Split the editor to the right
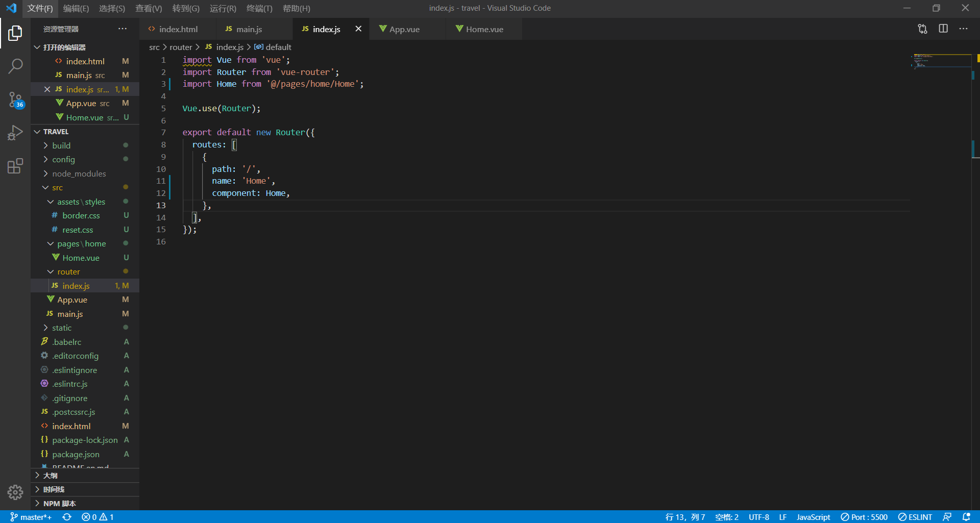 [943, 29]
